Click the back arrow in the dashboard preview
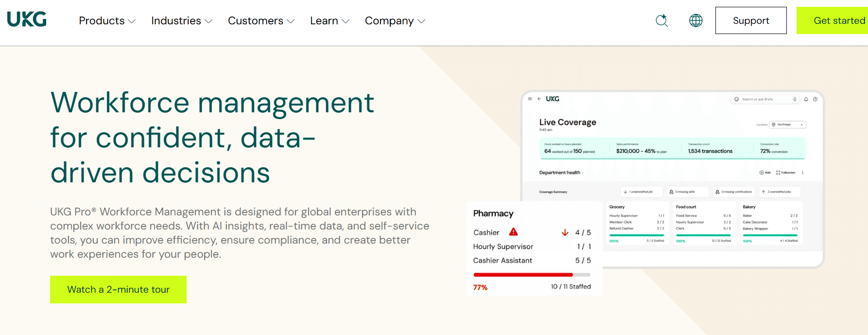 click(539, 99)
